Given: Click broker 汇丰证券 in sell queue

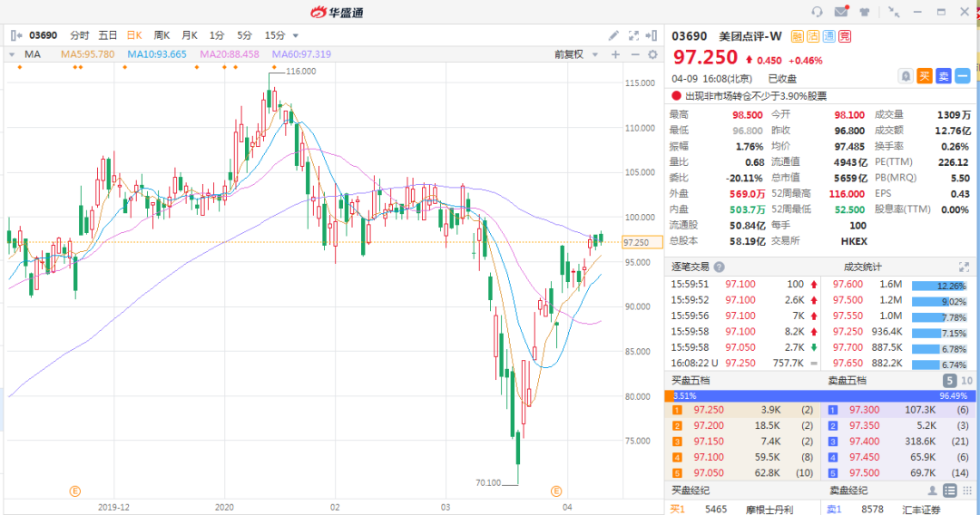Looking at the screenshot, I should coord(921,510).
